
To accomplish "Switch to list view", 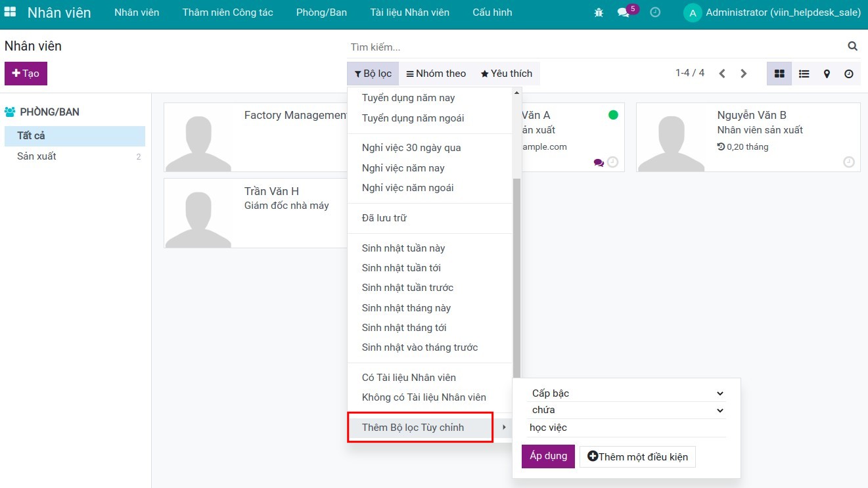I will tap(804, 74).
